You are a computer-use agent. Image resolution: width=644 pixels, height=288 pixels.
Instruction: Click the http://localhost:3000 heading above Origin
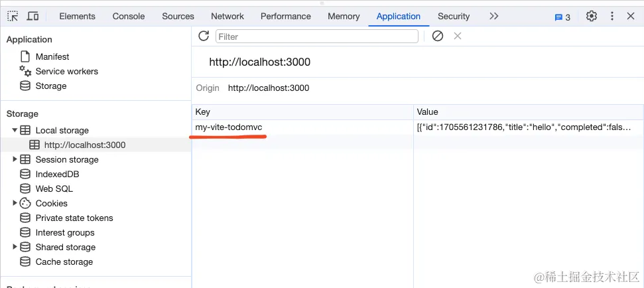[259, 62]
